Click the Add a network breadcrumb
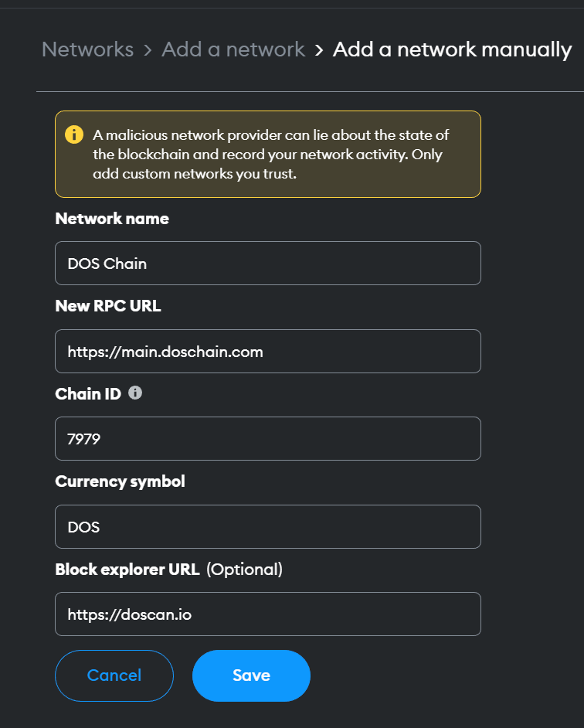The height and width of the screenshot is (728, 584). tap(233, 49)
